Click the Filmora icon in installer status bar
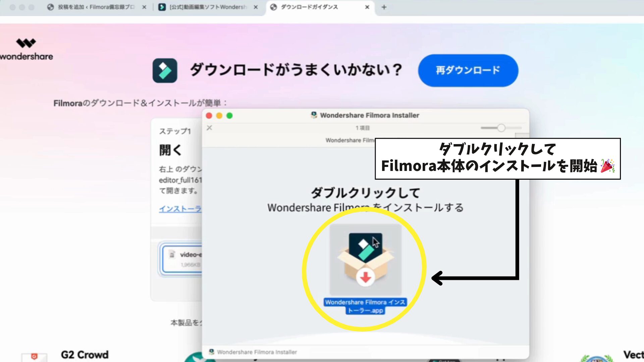Viewport: 644px width, 362px height. 211,352
